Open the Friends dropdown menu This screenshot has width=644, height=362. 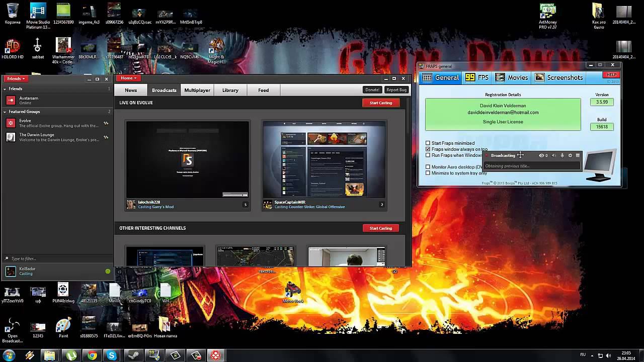tap(16, 78)
